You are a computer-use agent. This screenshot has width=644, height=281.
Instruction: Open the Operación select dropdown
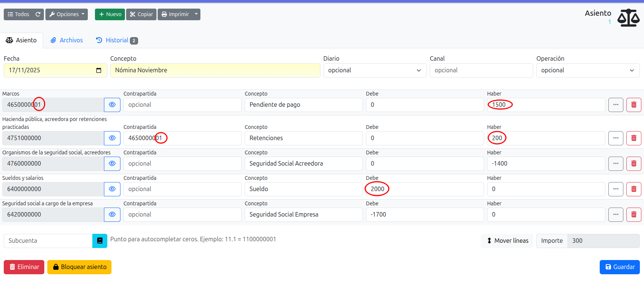click(587, 70)
